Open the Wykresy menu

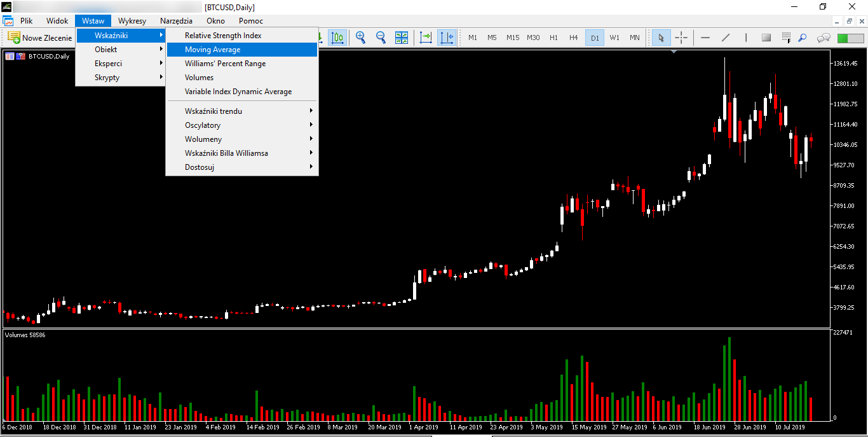[x=132, y=21]
